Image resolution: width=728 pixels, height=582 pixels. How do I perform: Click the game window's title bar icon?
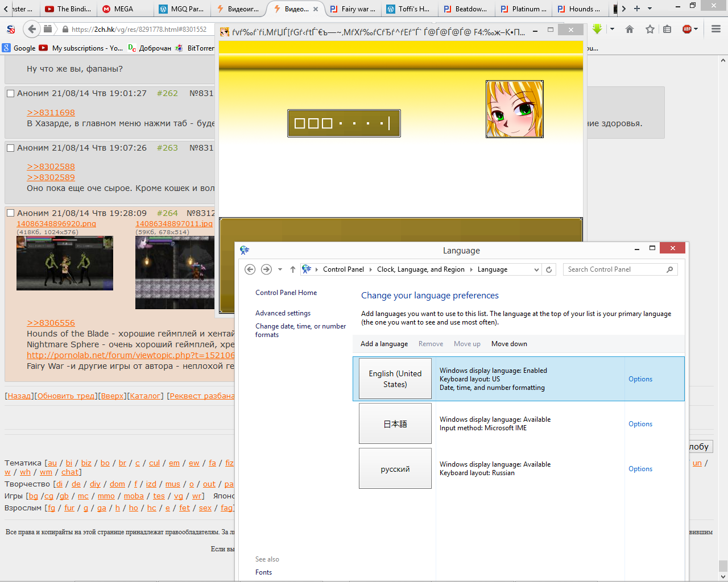click(225, 32)
